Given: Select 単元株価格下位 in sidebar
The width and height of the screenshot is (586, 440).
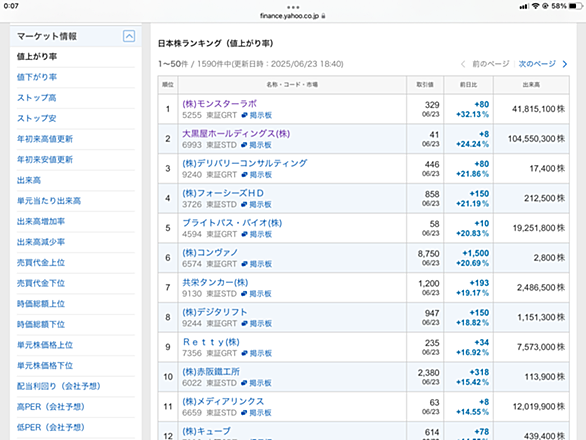Looking at the screenshot, I should click(x=45, y=365).
